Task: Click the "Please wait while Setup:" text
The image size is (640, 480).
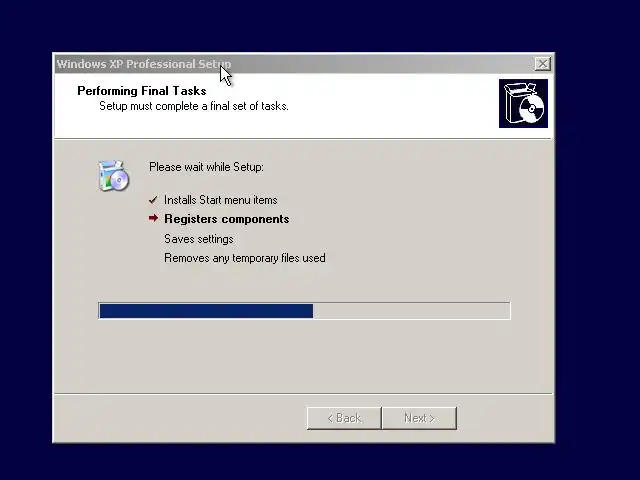Action: pos(206,167)
